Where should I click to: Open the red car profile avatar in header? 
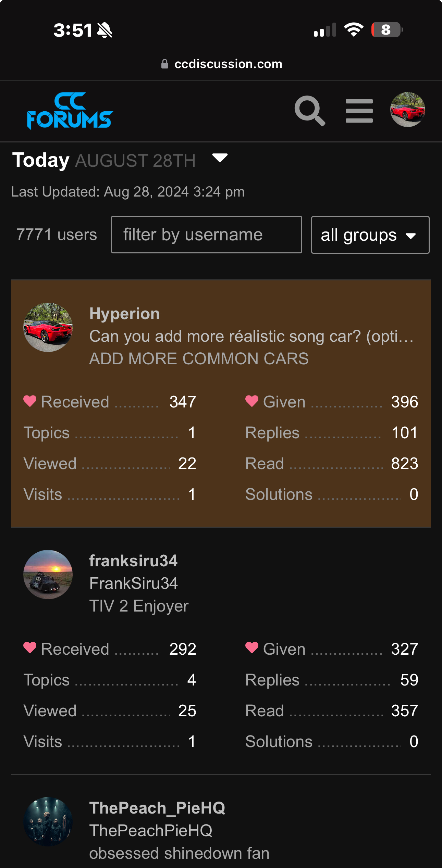tap(407, 110)
